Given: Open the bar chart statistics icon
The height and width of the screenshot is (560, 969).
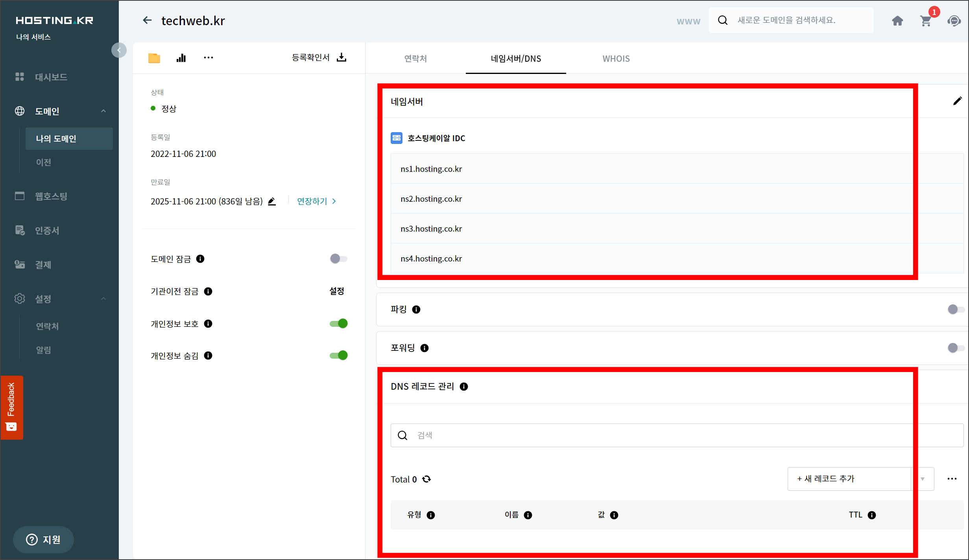Looking at the screenshot, I should 181,58.
